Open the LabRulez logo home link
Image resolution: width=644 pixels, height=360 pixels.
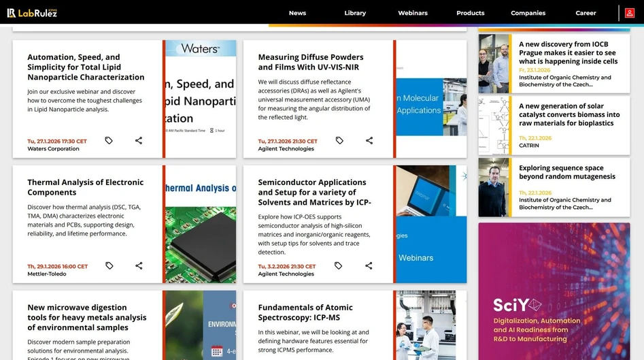point(32,13)
